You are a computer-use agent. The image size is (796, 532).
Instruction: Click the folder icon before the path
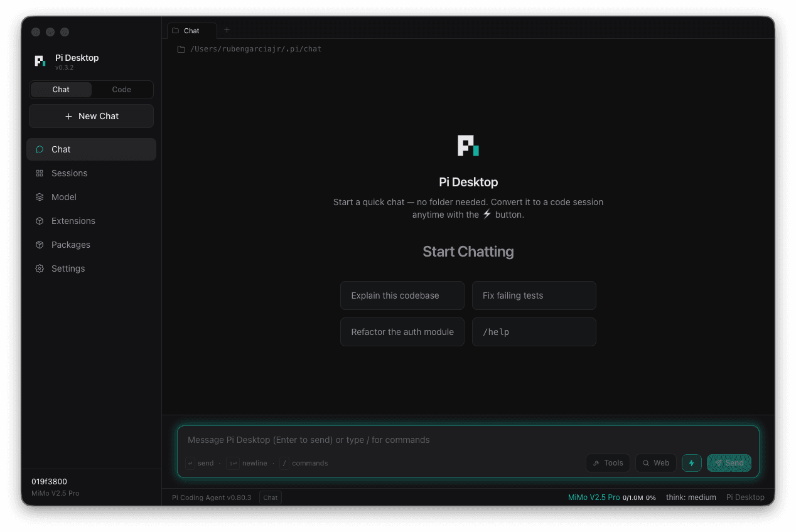pos(181,49)
